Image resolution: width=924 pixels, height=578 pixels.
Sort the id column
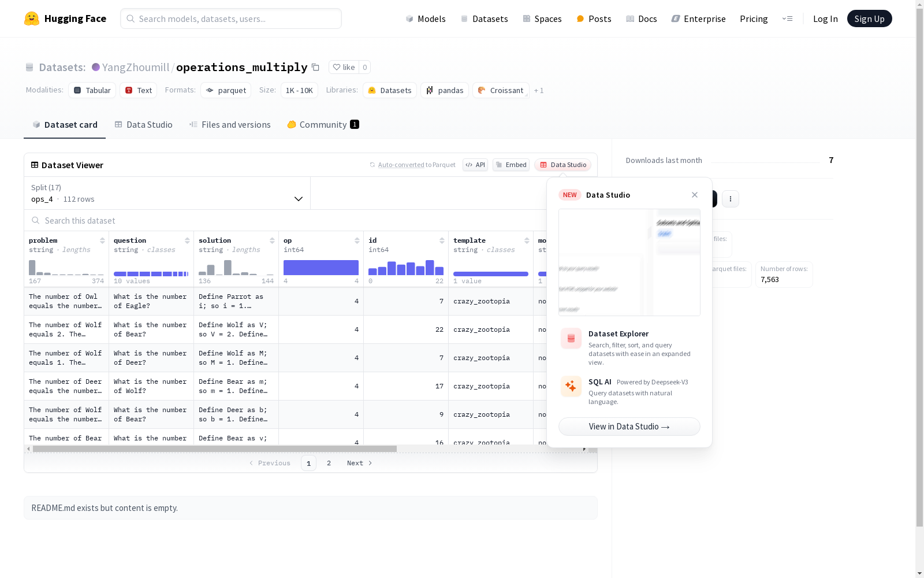442,240
